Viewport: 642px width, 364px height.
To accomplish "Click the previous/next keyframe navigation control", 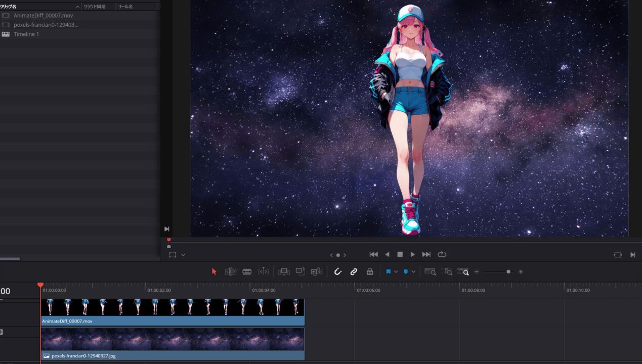I will [x=338, y=255].
